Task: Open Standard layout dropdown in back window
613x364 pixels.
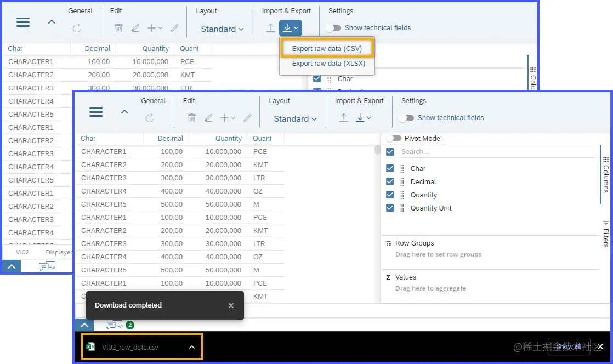Action: tap(222, 29)
